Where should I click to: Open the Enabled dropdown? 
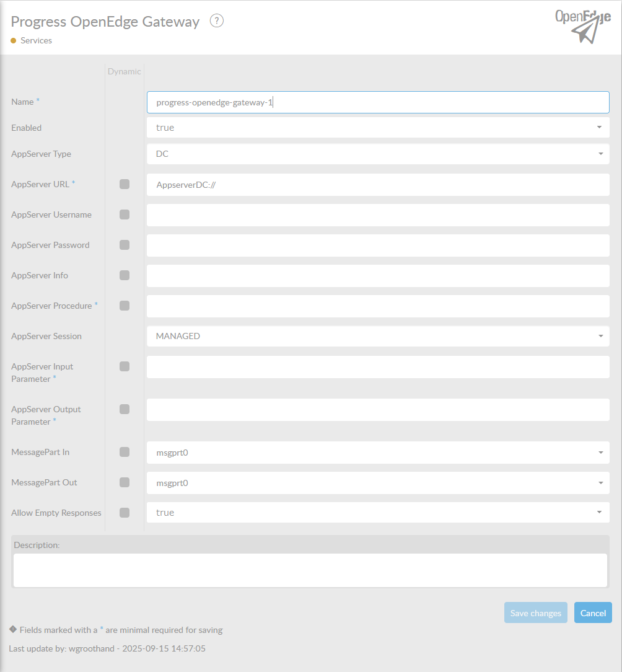(x=377, y=128)
